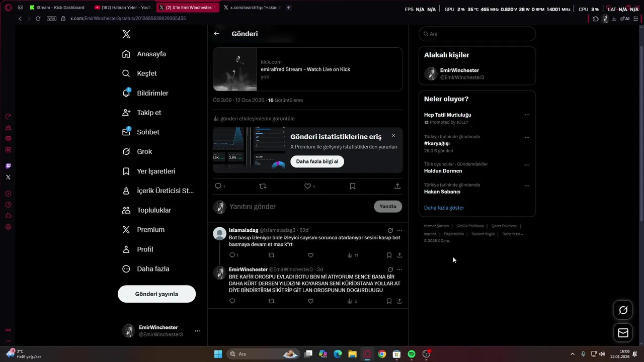Click the X logo at top of sidebar
Screen dimensions: 644x362
tap(126, 34)
